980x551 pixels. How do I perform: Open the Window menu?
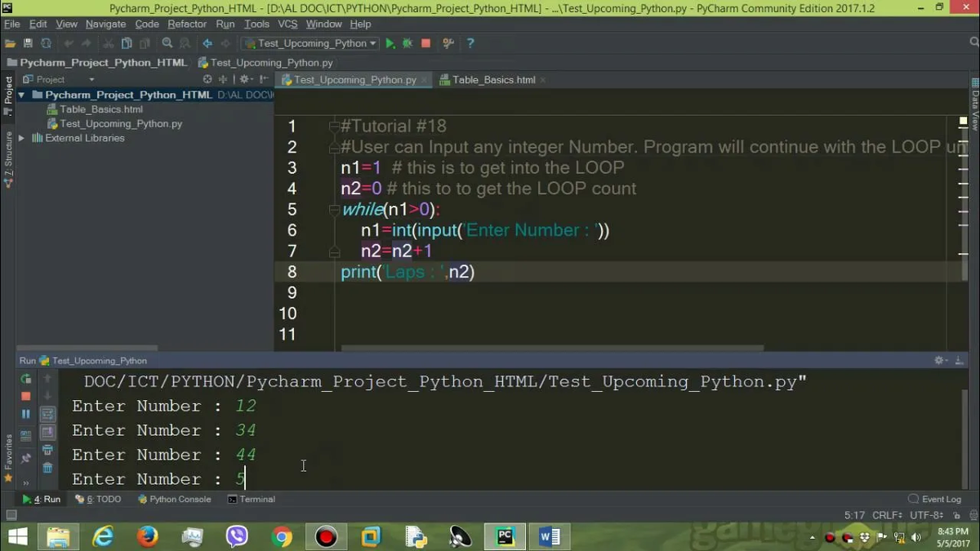(x=323, y=24)
